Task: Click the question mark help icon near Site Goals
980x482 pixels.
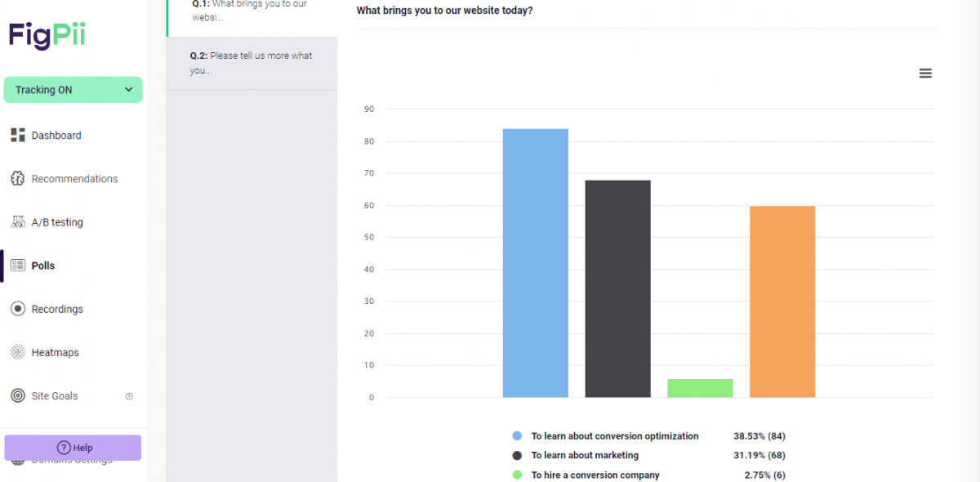Action: [129, 395]
